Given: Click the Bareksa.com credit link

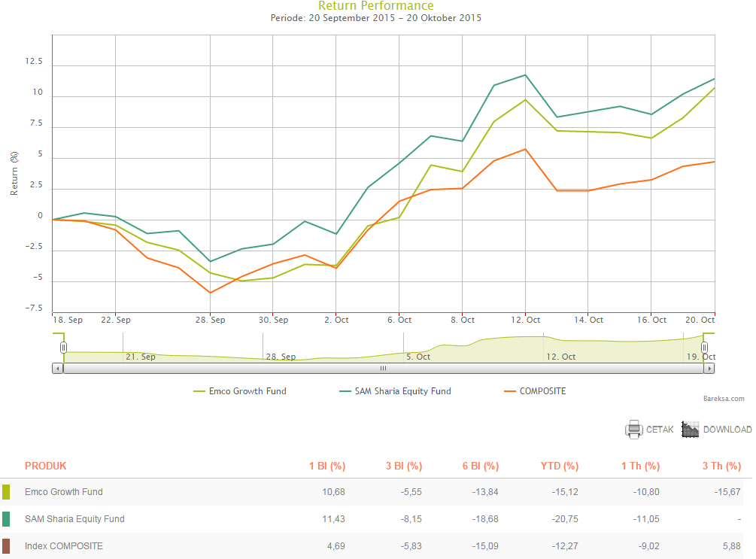Looking at the screenshot, I should click(x=724, y=400).
